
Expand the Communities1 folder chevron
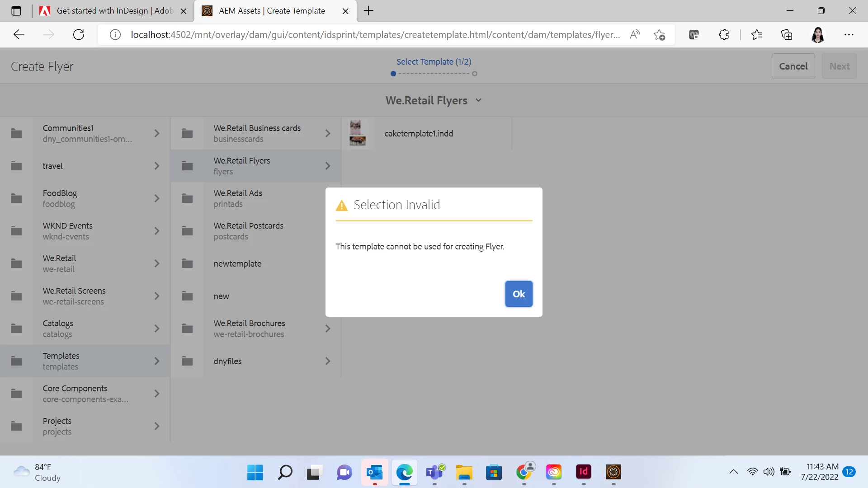[157, 133]
